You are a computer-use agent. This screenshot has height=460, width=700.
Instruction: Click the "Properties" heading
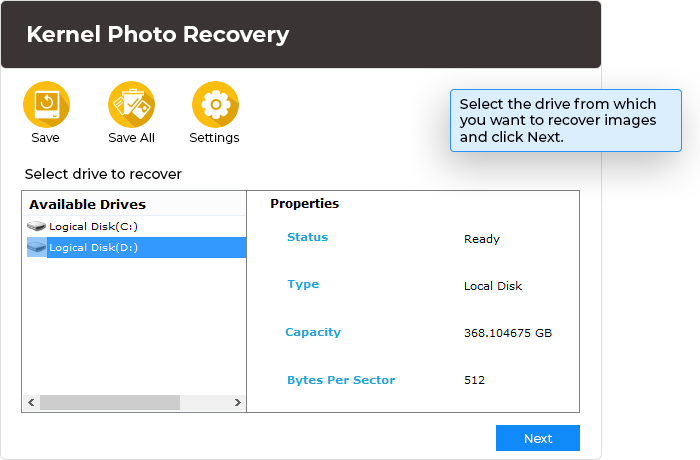(x=304, y=204)
